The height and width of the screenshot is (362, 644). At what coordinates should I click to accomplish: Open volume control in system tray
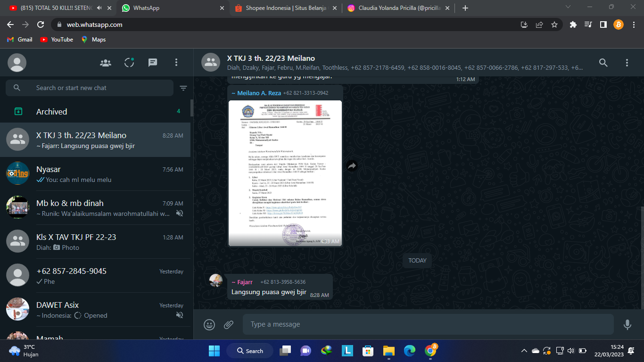coord(571,351)
